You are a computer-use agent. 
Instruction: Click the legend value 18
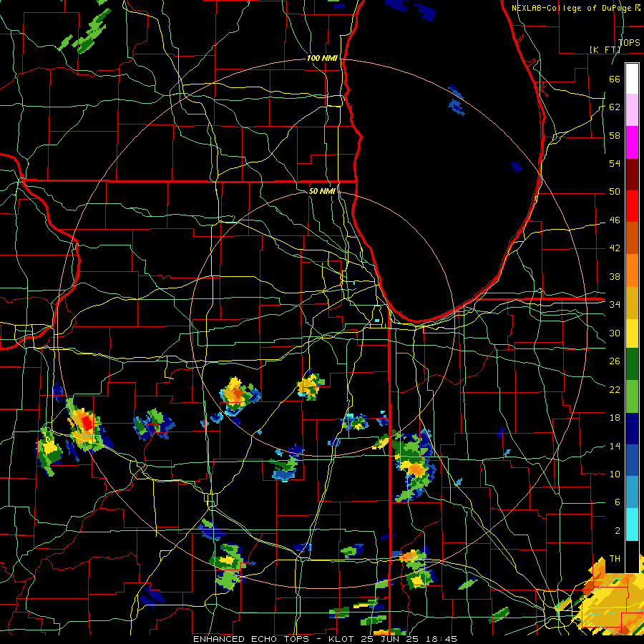click(x=615, y=418)
